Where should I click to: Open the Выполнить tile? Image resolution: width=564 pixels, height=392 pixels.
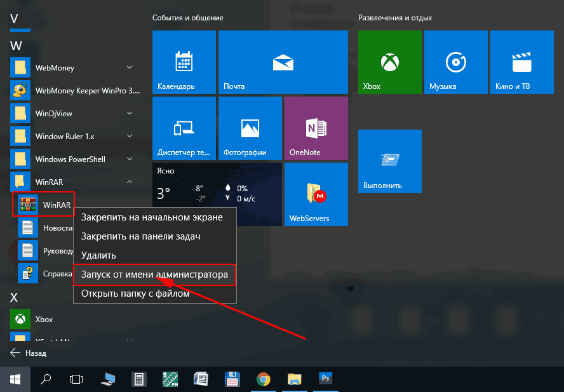[389, 161]
